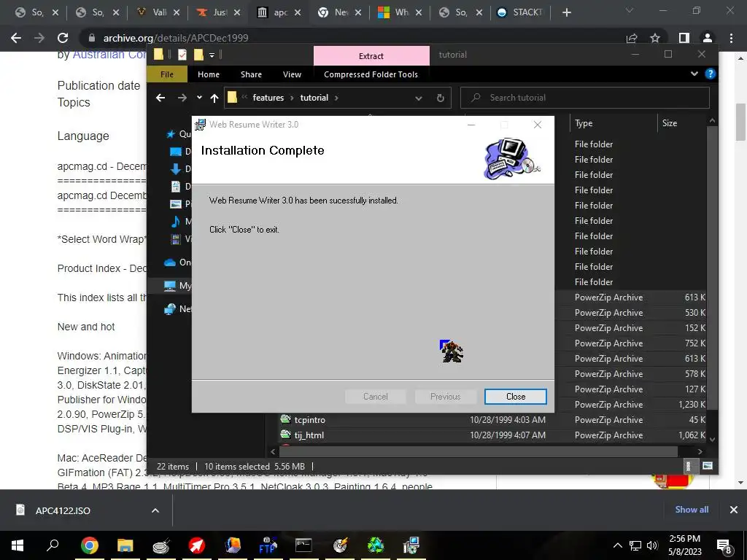The image size is (747, 560).
Task: Go up one folder level in Explorer
Action: 214,98
